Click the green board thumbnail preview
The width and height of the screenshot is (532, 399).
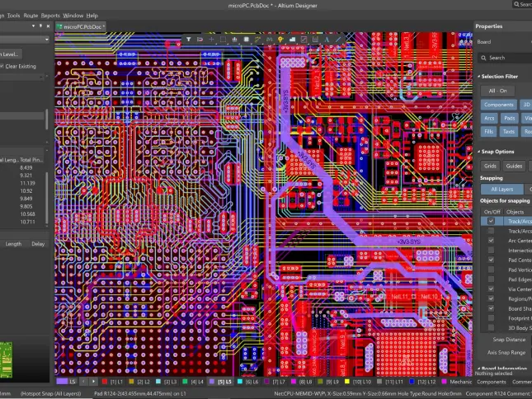click(6, 360)
